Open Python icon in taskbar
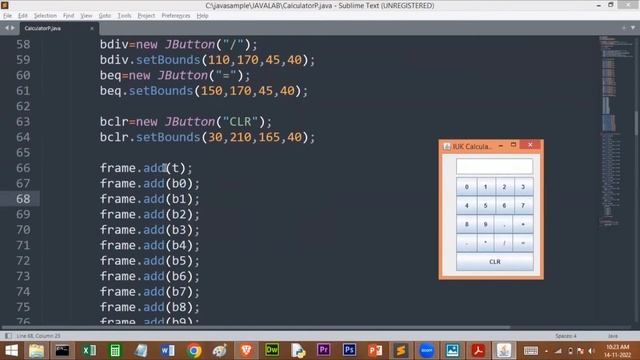 click(298, 351)
